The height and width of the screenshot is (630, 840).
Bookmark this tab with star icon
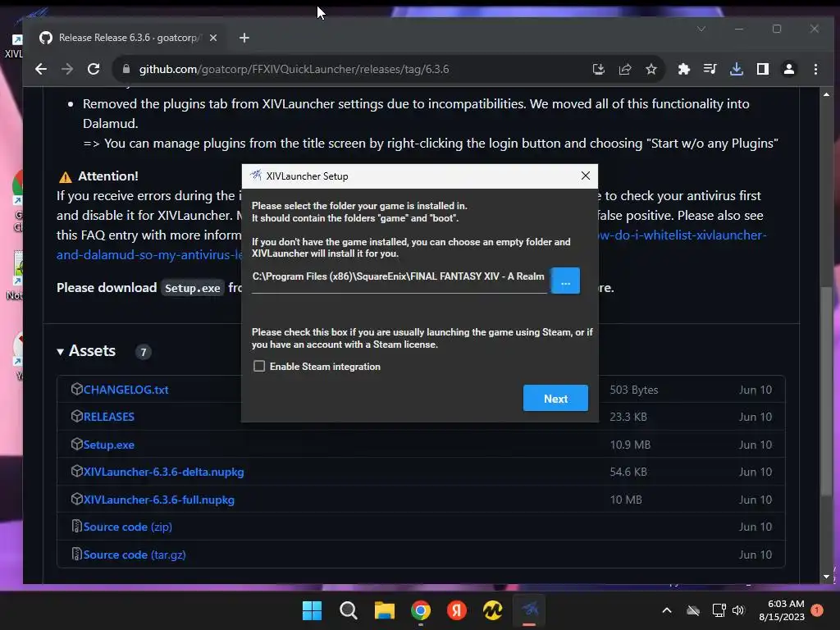click(651, 69)
